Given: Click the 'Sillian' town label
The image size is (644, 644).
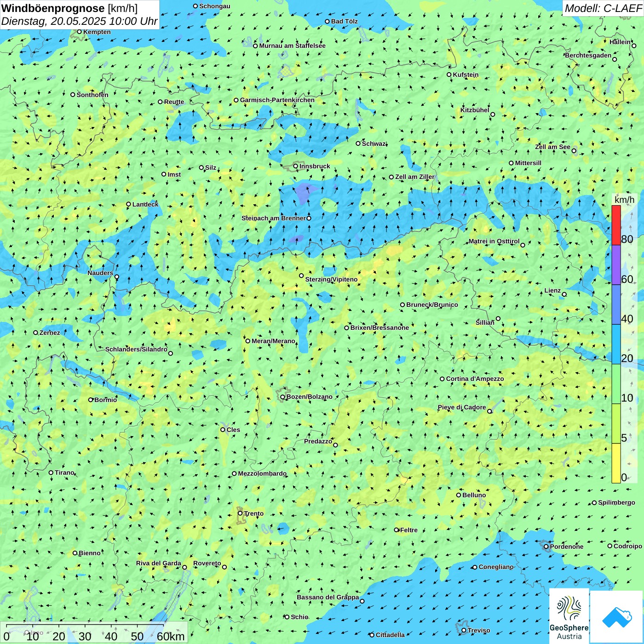Looking at the screenshot, I should coord(485,322).
